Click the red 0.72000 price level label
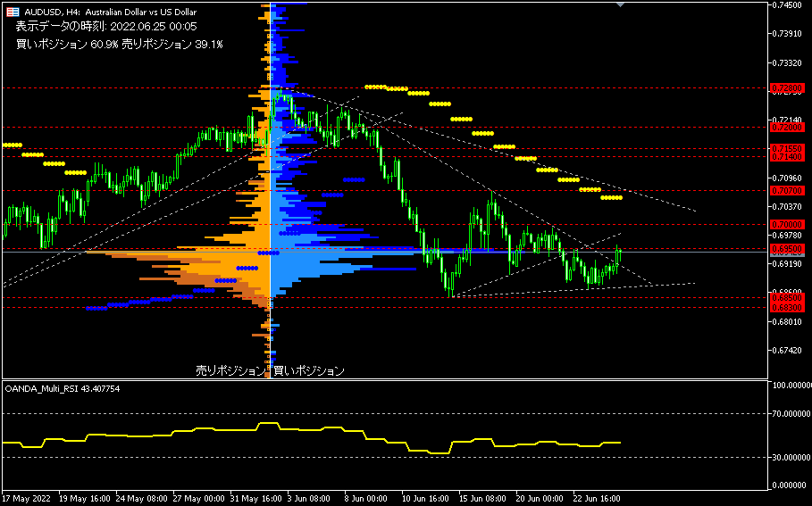 (787, 128)
